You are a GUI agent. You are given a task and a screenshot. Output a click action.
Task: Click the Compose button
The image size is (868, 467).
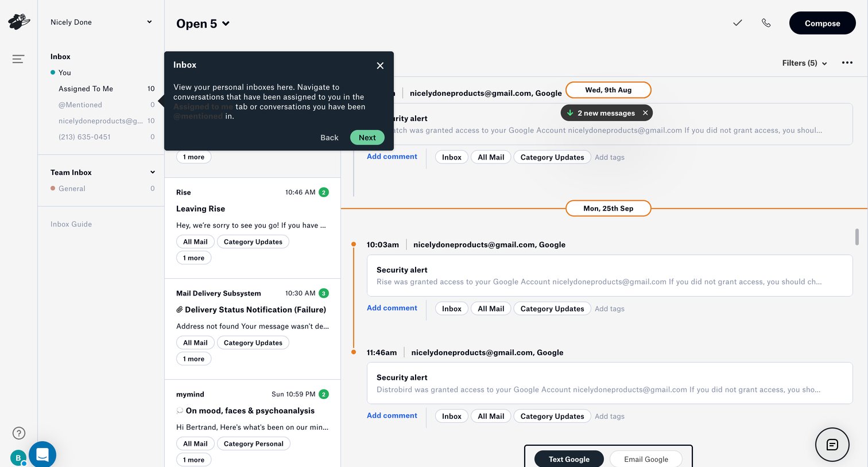[822, 24]
